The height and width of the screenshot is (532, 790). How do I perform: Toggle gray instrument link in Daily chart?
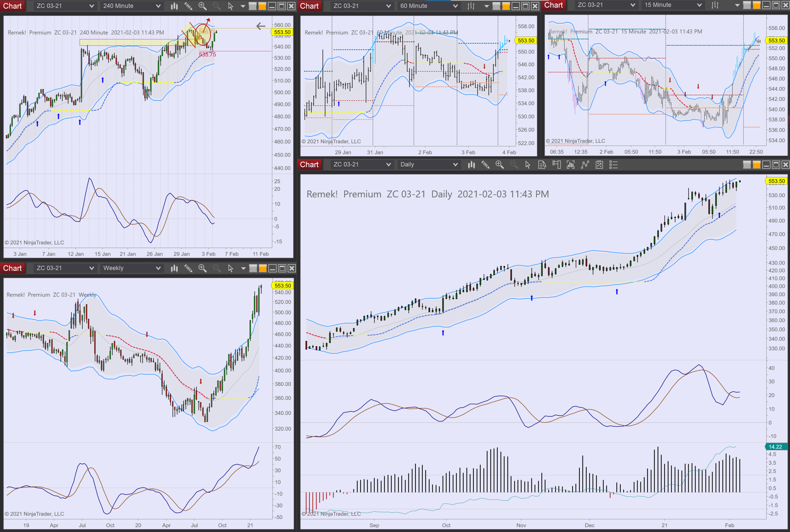[747, 165]
